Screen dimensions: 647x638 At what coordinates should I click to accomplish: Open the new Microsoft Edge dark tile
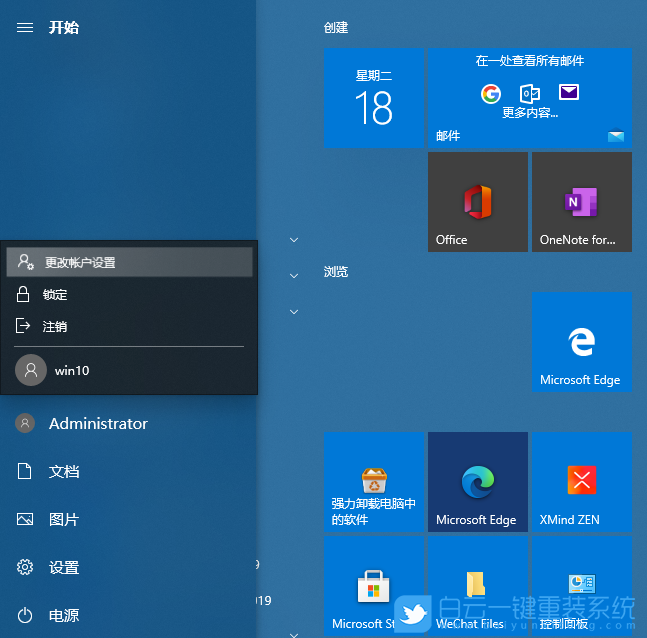point(477,482)
